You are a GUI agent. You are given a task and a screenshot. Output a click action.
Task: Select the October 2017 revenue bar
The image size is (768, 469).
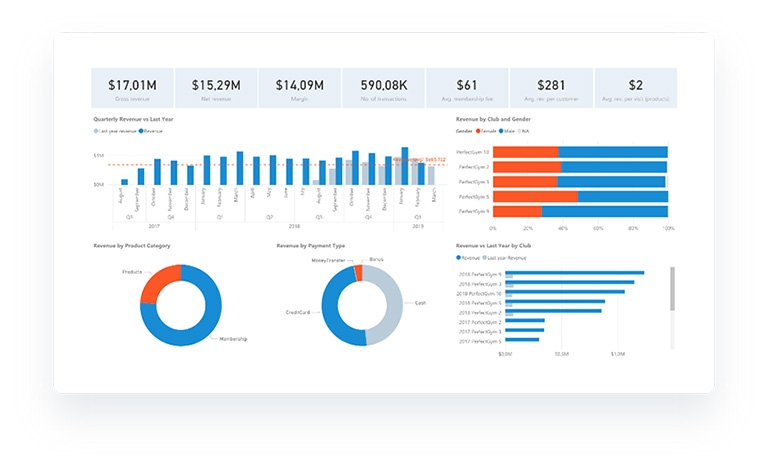(157, 172)
